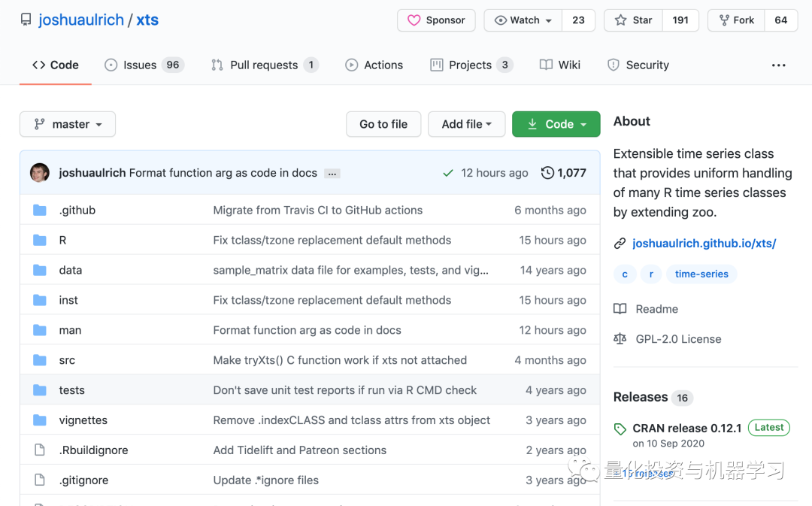Open the Pull requests tab
Screen dimensions: 812x506
point(264,65)
